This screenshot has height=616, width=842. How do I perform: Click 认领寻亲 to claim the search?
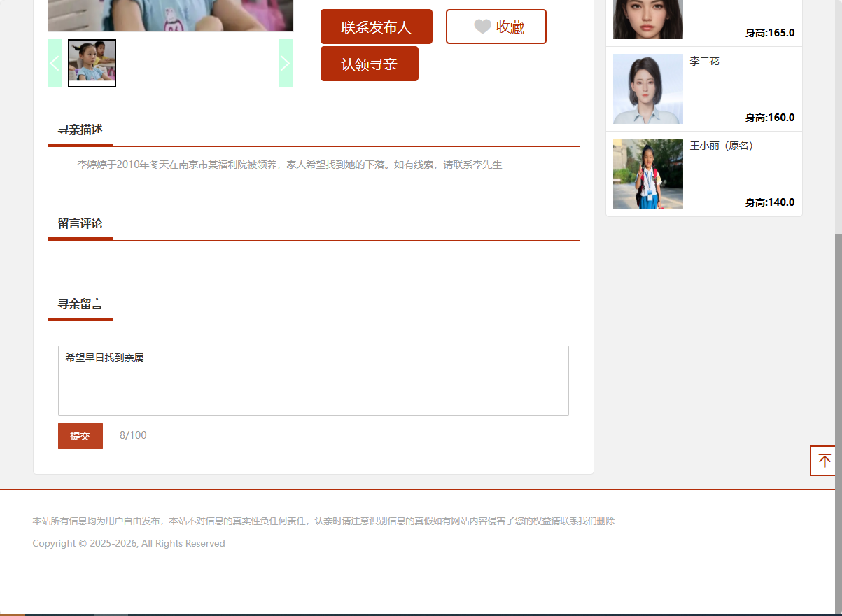coord(369,63)
